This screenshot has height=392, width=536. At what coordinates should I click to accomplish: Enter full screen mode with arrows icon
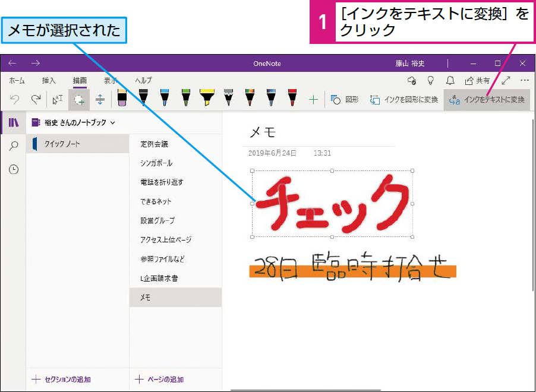coord(506,81)
